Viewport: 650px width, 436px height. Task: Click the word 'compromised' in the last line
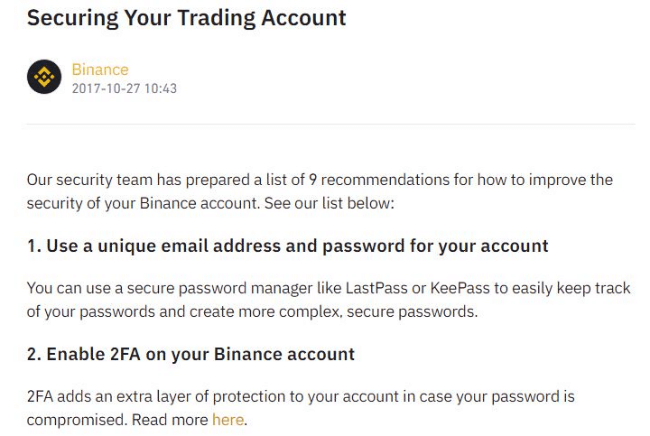pos(75,420)
